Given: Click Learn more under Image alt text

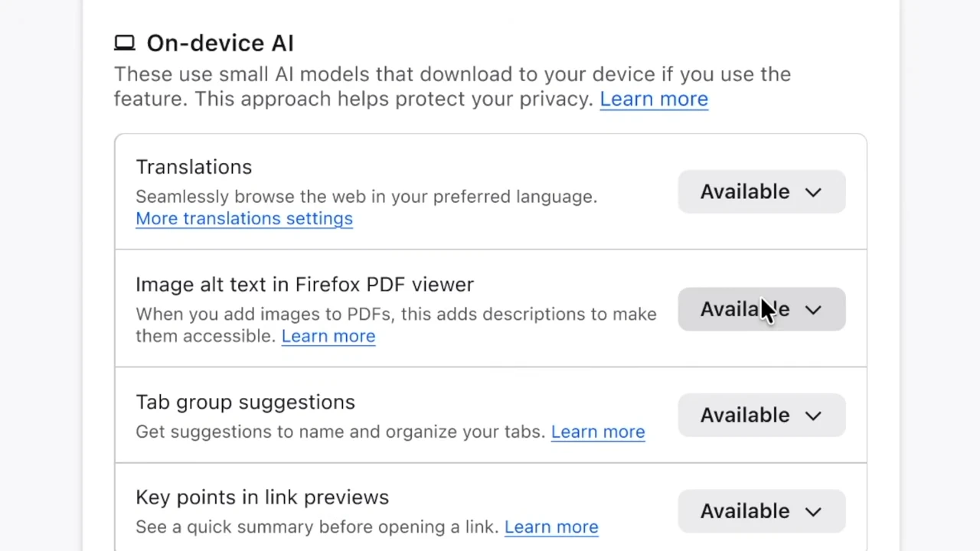Looking at the screenshot, I should click(328, 336).
